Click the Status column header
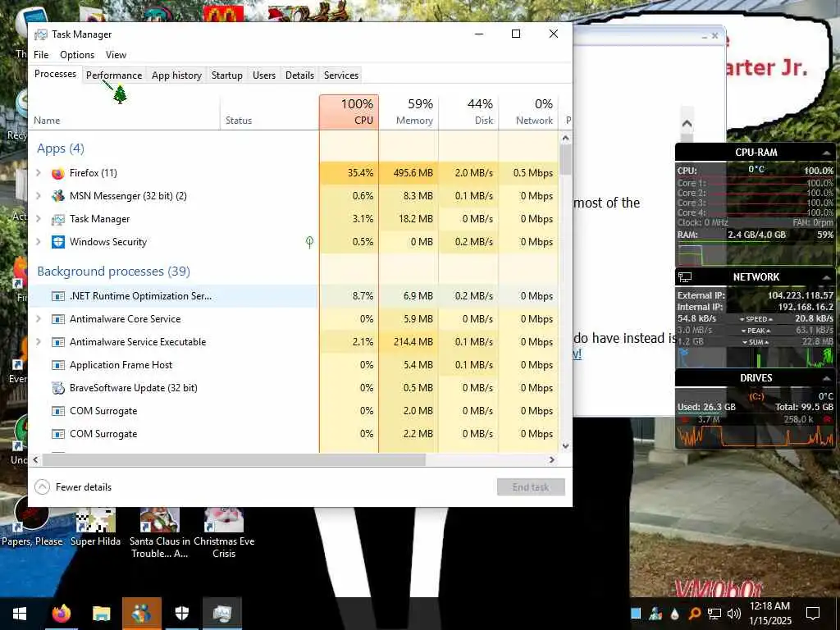Viewport: 840px width, 630px height. (269, 112)
